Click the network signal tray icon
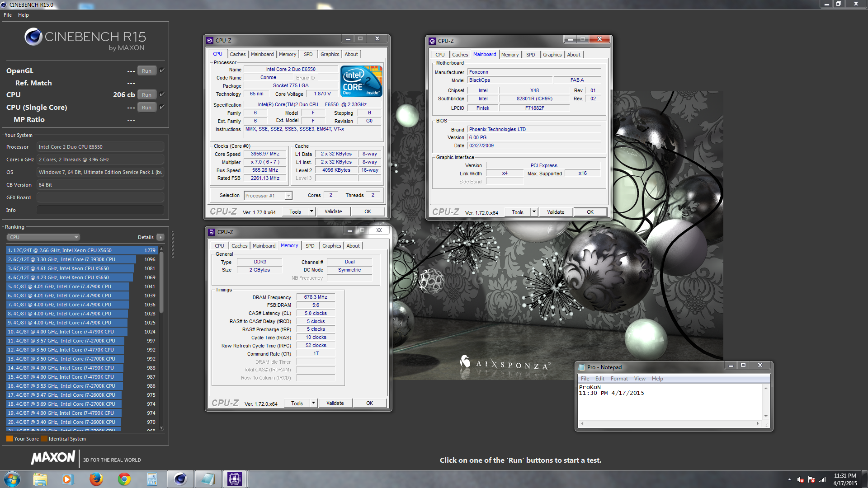The width and height of the screenshot is (868, 488). tap(822, 479)
